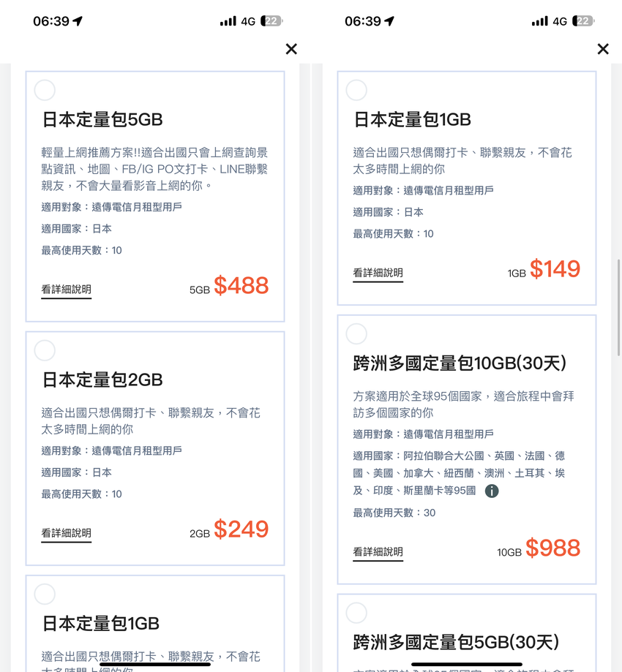
Task: Select the 日本定量包2GB radio button
Action: [x=45, y=350]
